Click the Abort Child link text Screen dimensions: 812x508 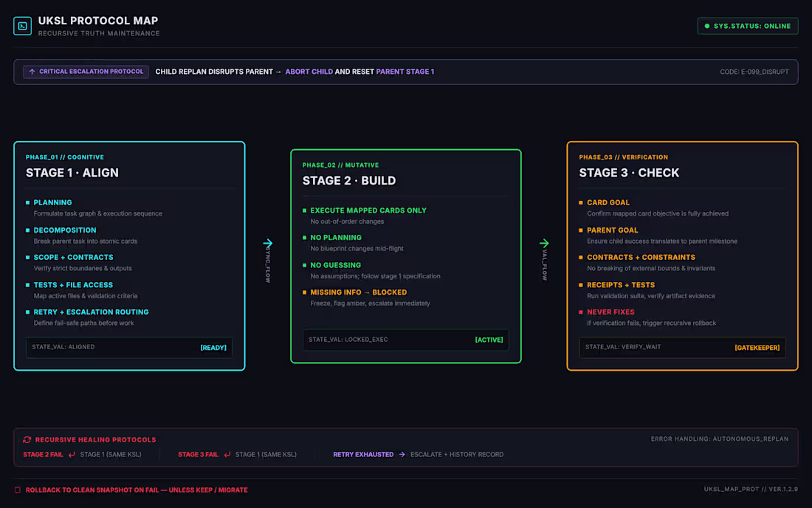coord(309,72)
